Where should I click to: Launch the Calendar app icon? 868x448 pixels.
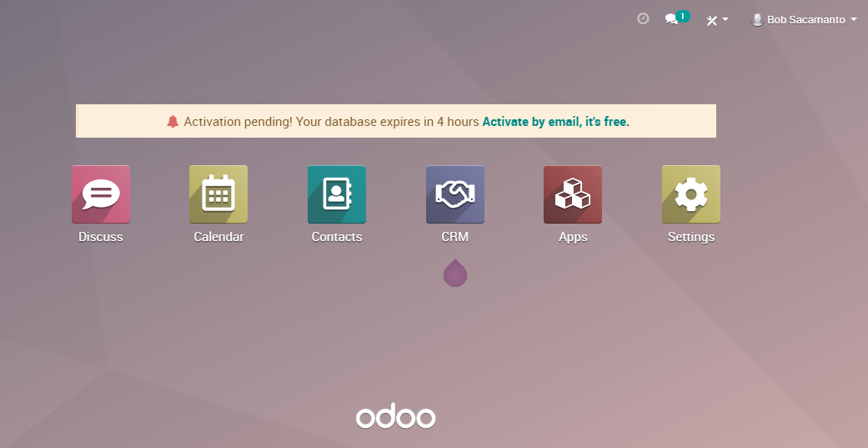(218, 194)
